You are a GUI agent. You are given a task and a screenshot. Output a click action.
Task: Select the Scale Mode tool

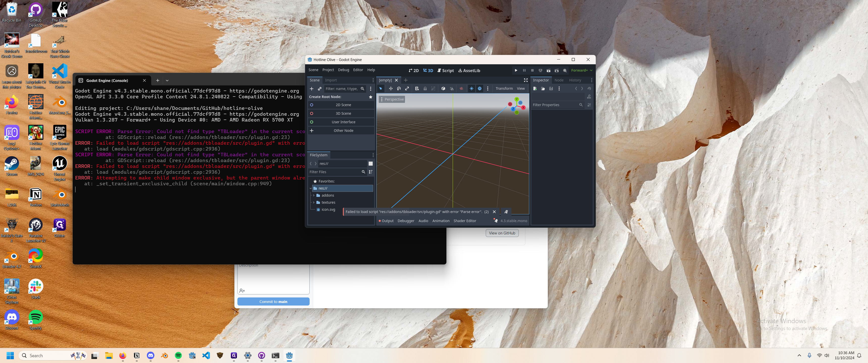pyautogui.click(x=407, y=88)
